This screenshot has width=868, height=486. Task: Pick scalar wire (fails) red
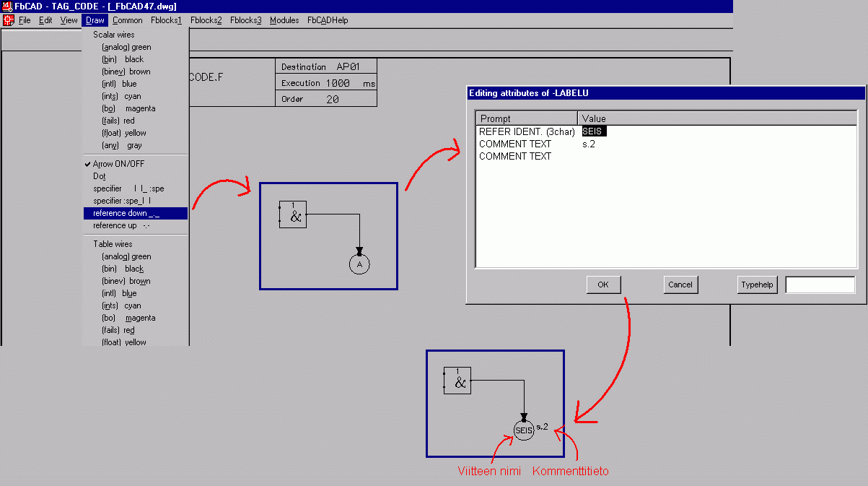click(x=118, y=121)
